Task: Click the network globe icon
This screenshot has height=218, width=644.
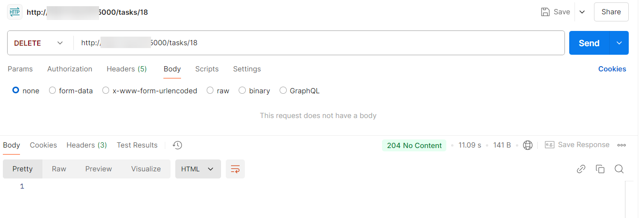Action: coord(527,145)
